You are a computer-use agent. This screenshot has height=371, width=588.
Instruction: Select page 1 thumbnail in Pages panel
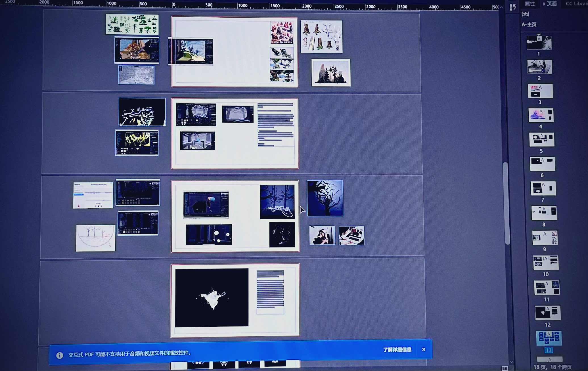click(x=539, y=43)
